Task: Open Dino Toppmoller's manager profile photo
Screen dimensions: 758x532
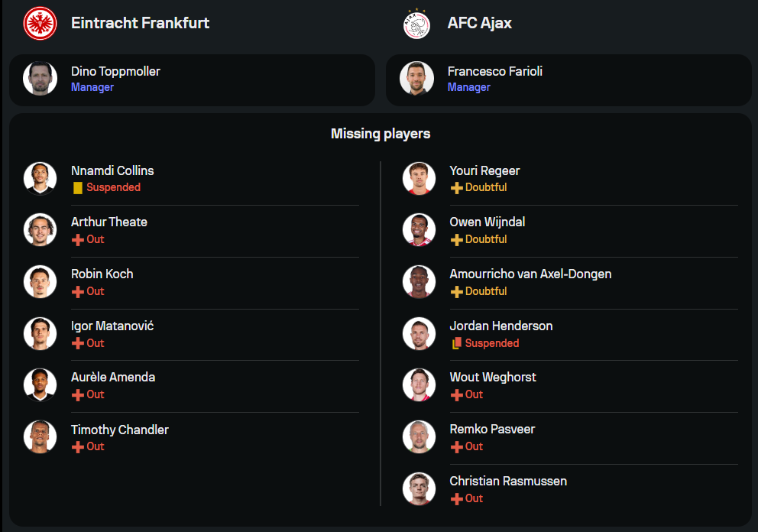Action: click(x=40, y=79)
